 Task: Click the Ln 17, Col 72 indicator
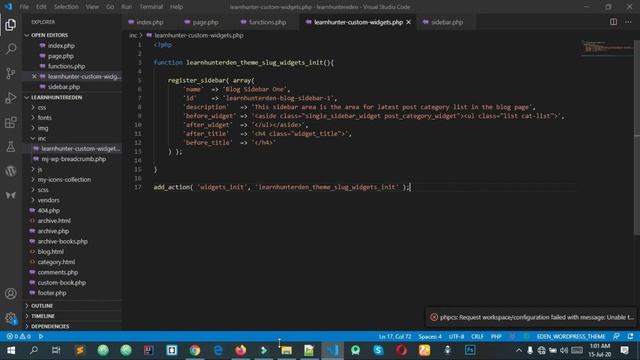click(395, 336)
